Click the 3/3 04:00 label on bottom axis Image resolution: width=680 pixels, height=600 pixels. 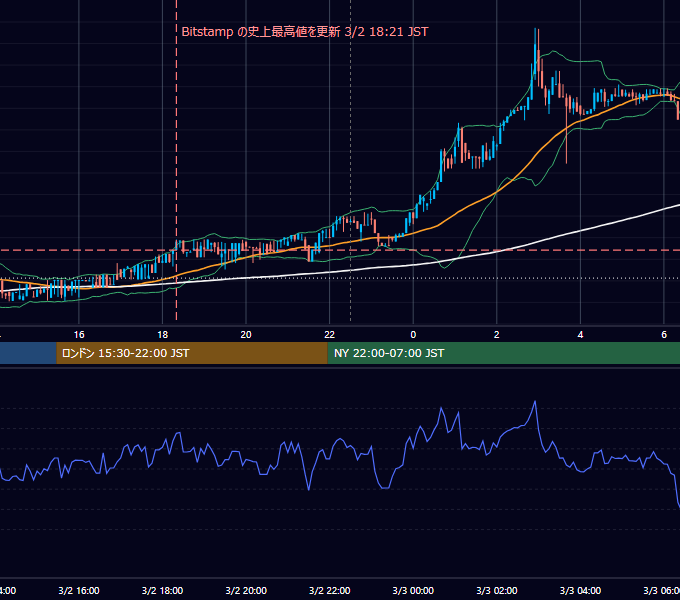click(580, 590)
